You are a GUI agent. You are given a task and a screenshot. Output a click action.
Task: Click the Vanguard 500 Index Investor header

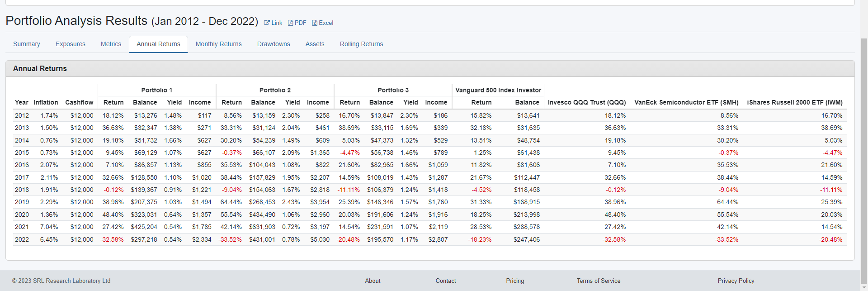(498, 90)
